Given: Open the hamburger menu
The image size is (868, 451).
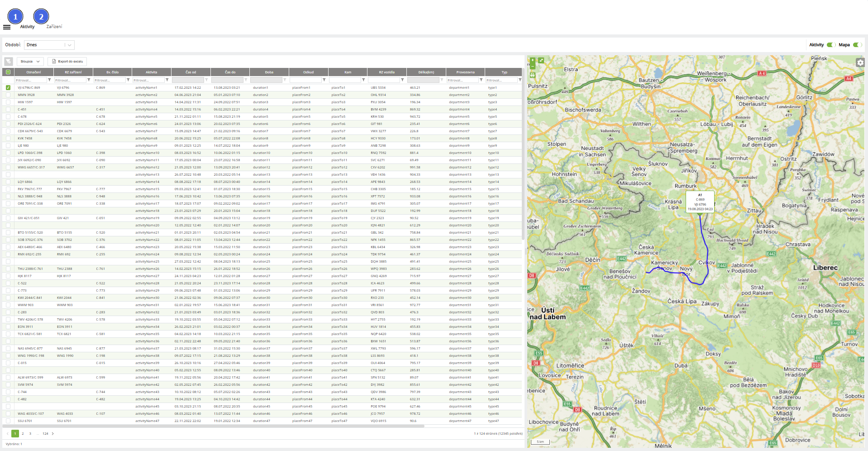Looking at the screenshot, I should tap(7, 27).
